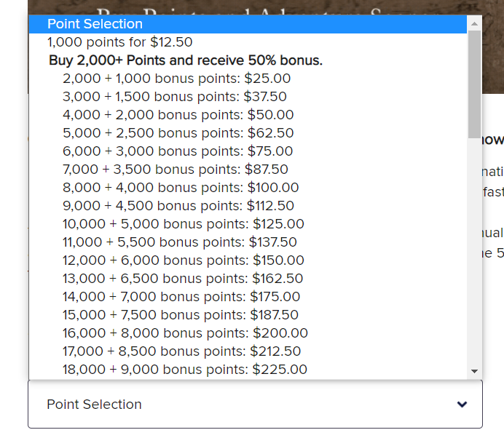
Task: Choose 8,000 + 4,000 bonus points: $100.00
Action: point(181,188)
